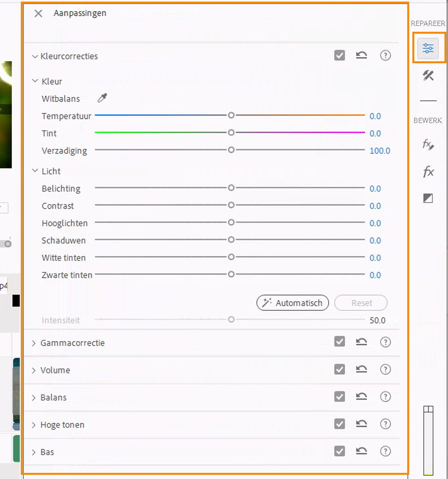Reset Volume with undo arrow
This screenshot has width=448, height=479.
pyautogui.click(x=361, y=369)
